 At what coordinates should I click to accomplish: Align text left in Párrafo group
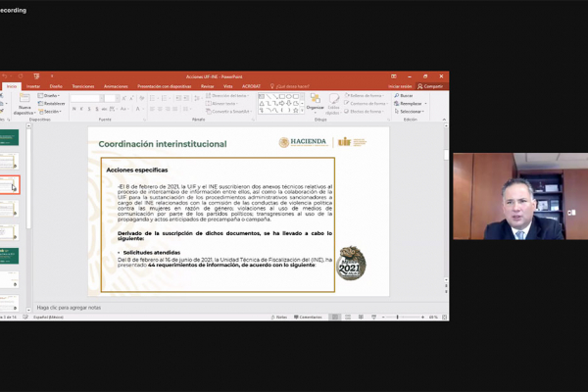pos(152,109)
